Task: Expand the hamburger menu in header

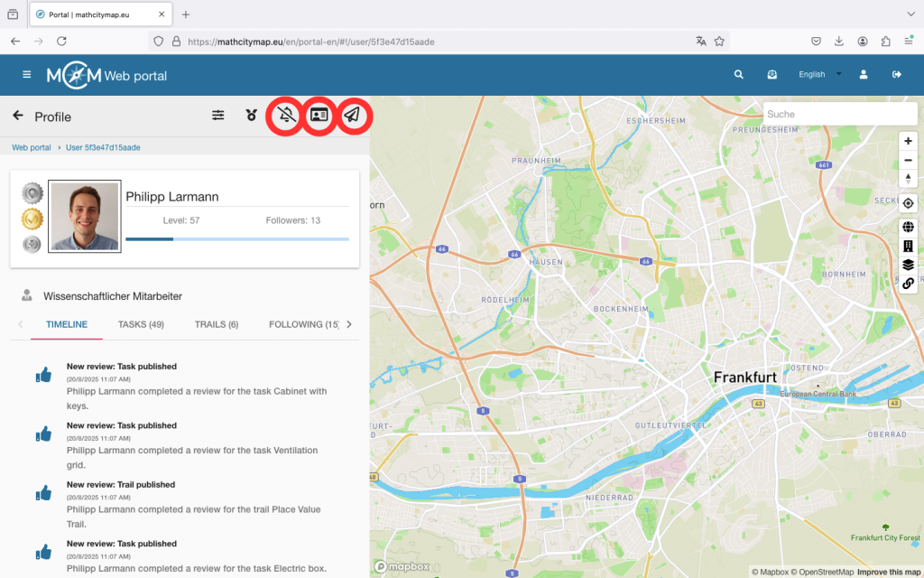Action: [x=27, y=75]
